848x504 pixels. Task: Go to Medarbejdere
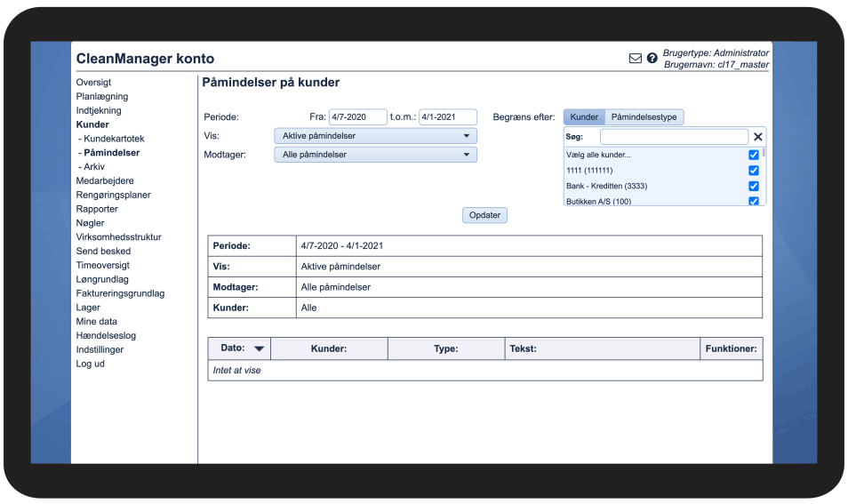[105, 180]
